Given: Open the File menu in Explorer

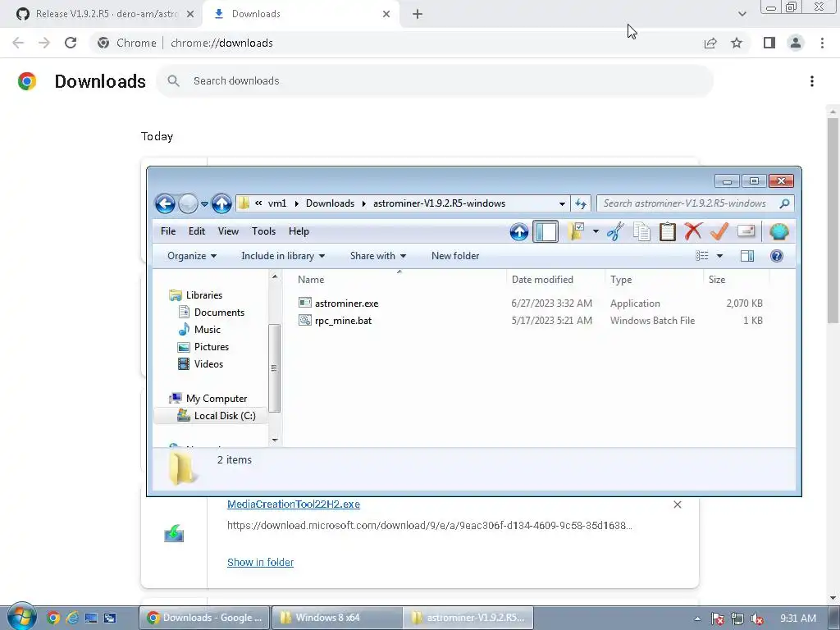Looking at the screenshot, I should pyautogui.click(x=167, y=231).
